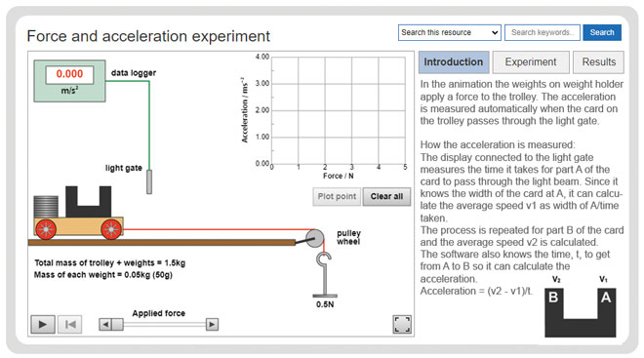Click the 'data logger' label
The width and height of the screenshot is (644, 358).
pyautogui.click(x=134, y=73)
